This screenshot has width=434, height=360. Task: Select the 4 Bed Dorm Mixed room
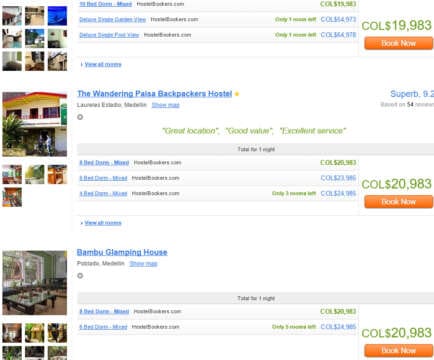tap(103, 193)
